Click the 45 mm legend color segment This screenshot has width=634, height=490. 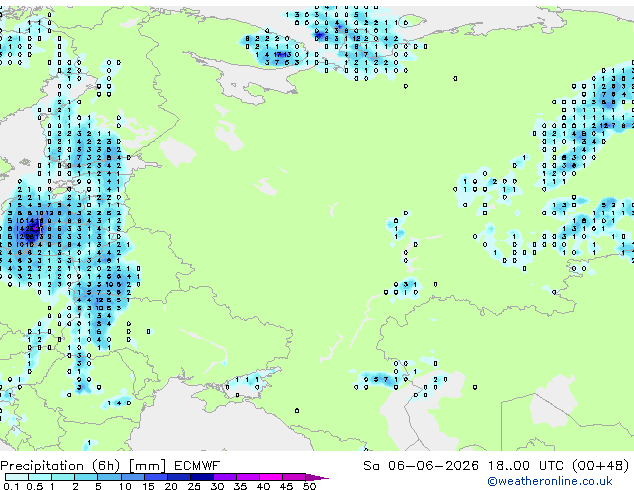[x=294, y=477]
